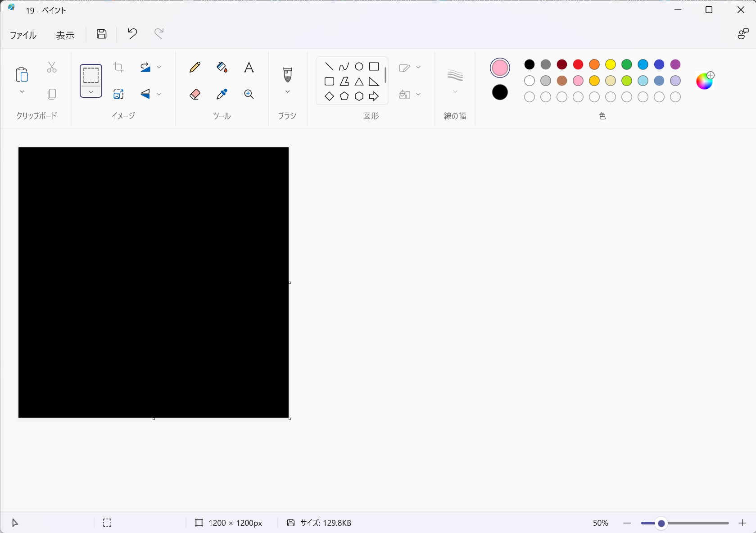756x533 pixels.
Task: Open the ファイル menu
Action: pos(23,35)
